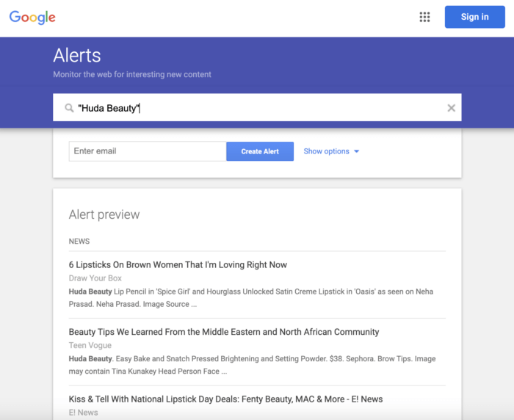Open the Google apps grid icon
The width and height of the screenshot is (514, 420).
(x=424, y=17)
